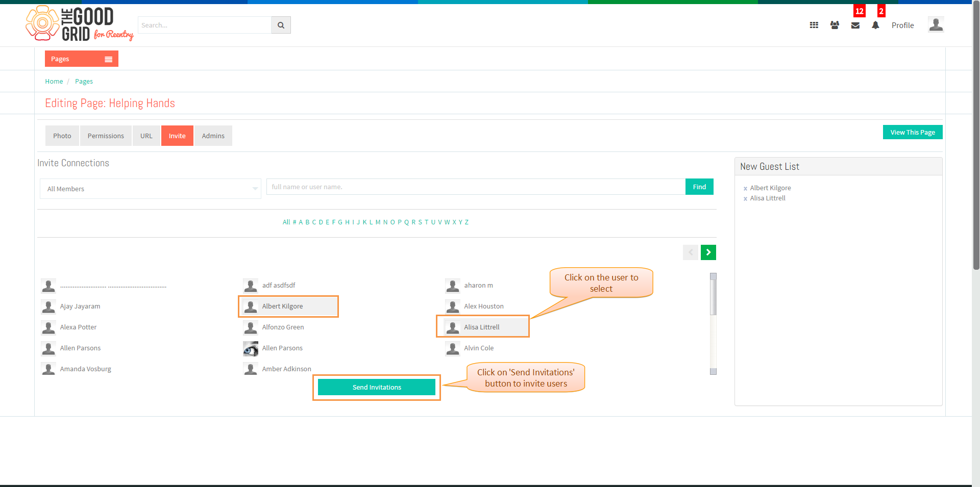Click the Send Invitations button
The width and height of the screenshot is (980, 487).
(377, 387)
